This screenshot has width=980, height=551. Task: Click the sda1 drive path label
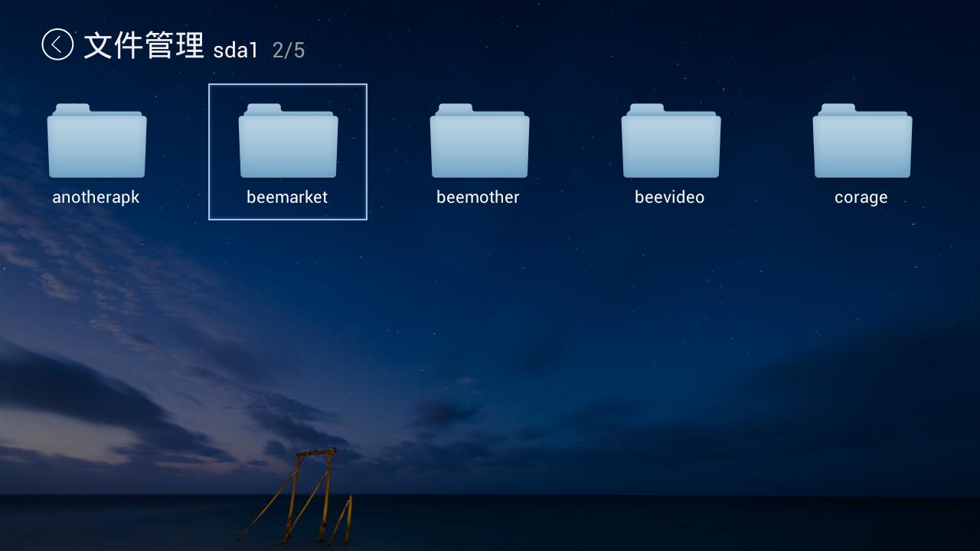pyautogui.click(x=236, y=51)
